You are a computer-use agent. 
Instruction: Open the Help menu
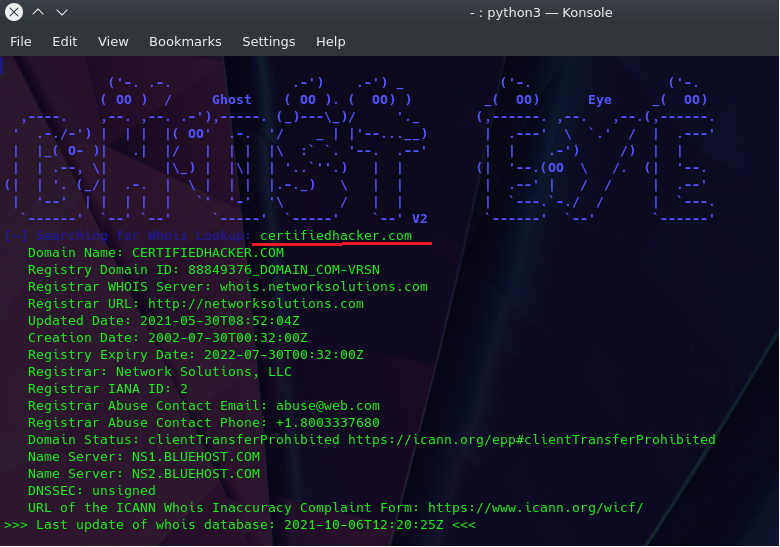[331, 42]
